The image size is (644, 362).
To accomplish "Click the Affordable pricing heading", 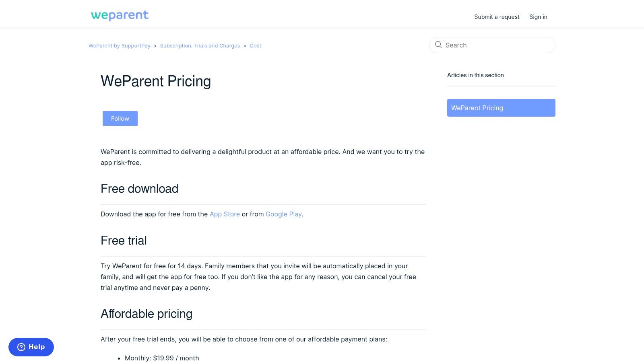I will coord(147,314).
